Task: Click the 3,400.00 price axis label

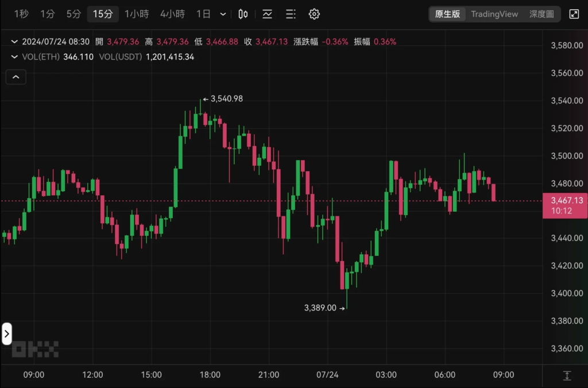Action: [567, 293]
